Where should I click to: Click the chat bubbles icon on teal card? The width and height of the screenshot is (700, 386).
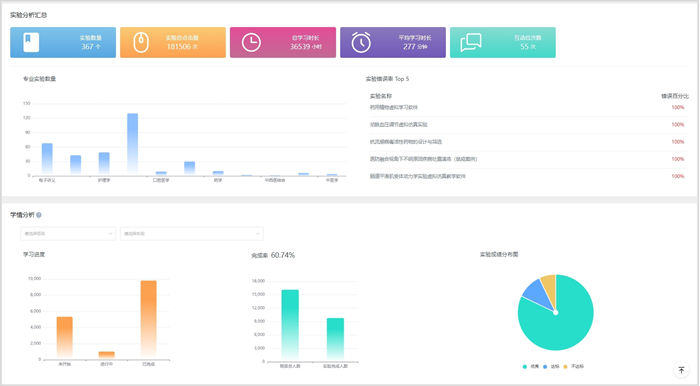click(471, 43)
